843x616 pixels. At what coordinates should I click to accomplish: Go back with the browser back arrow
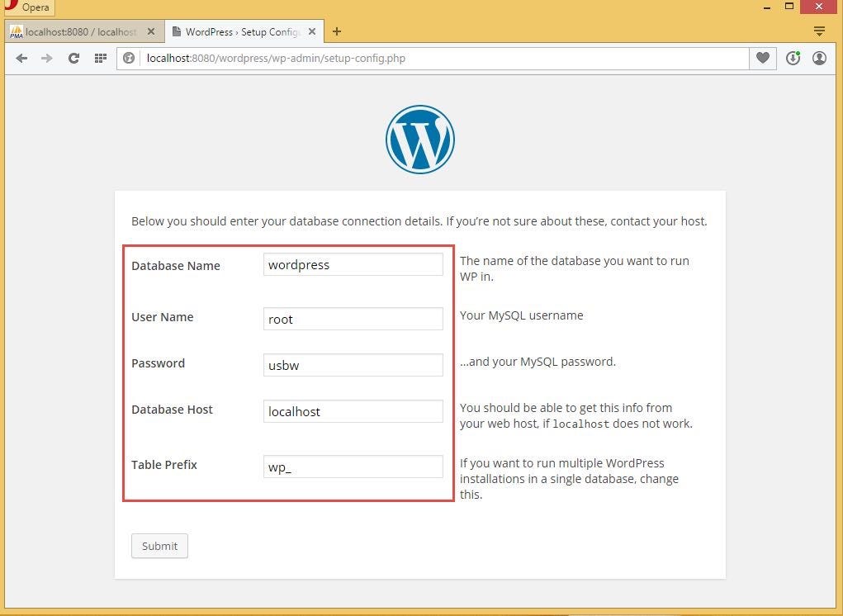[21, 58]
